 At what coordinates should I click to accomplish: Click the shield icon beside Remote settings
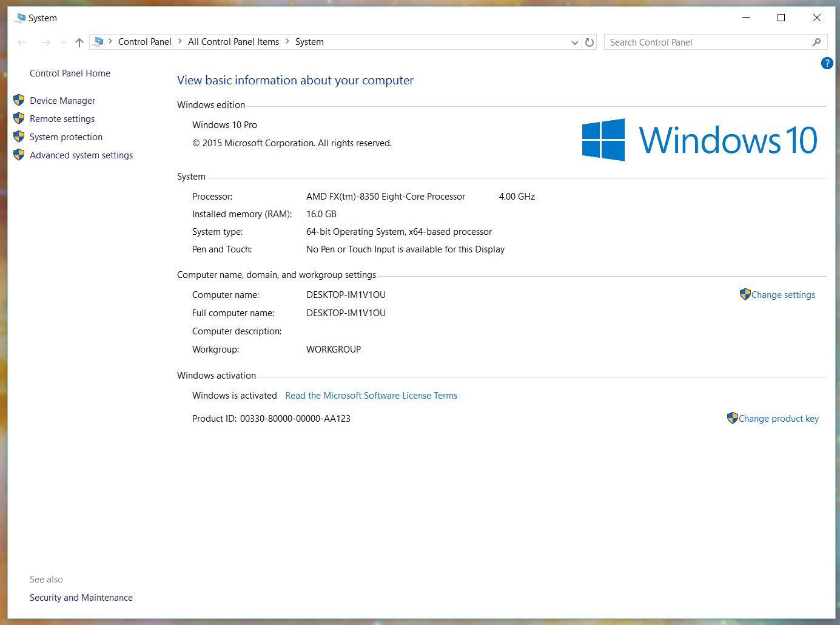19,118
